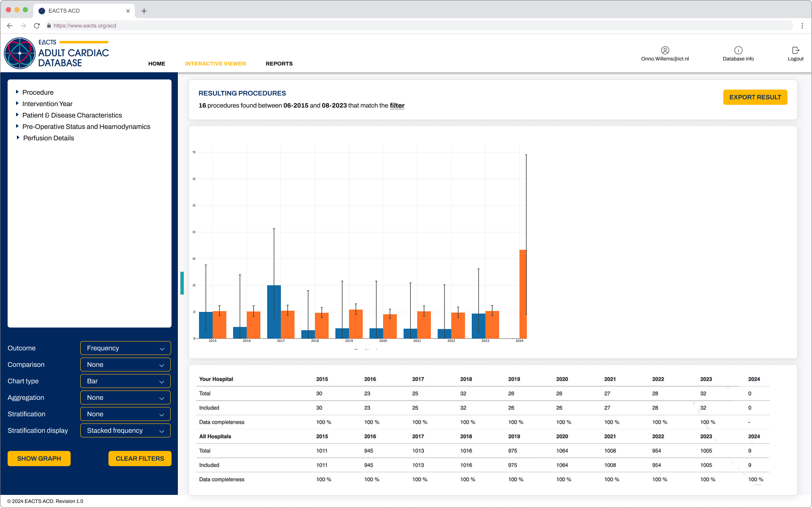This screenshot has width=812, height=508.
Task: Switch to the INTERACTIVE VIEWER tab
Action: (215, 63)
